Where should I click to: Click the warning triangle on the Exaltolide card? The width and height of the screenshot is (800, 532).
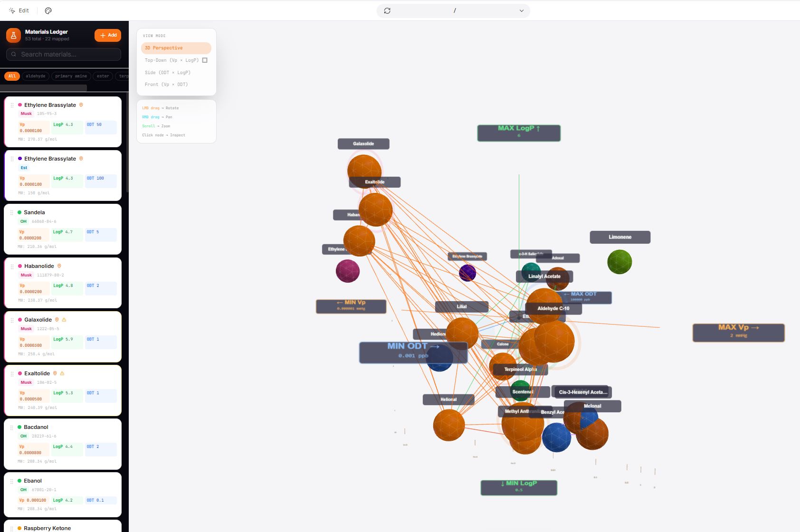(62, 373)
